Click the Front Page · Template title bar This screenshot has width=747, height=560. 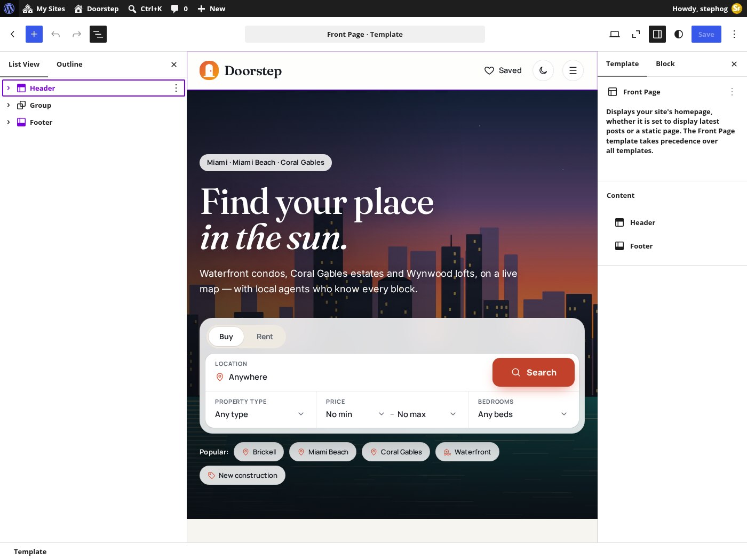click(365, 34)
